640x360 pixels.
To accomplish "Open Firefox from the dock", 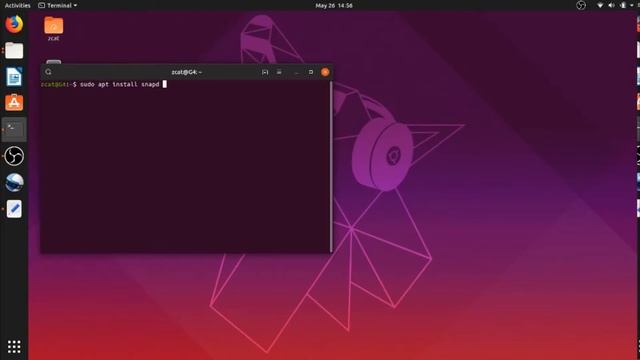I will [x=14, y=24].
